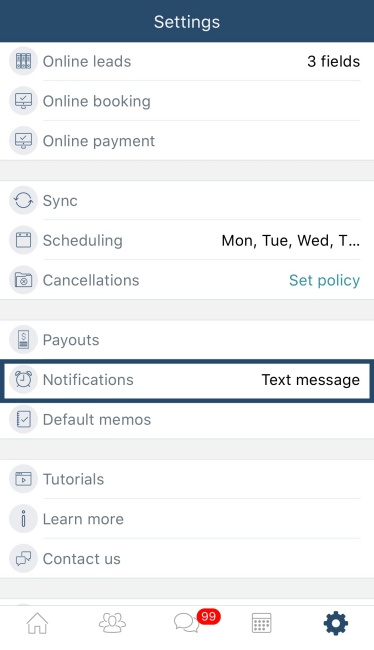This screenshot has width=374, height=650.
Task: Select the Scheduling calendar icon
Action: pos(23,240)
